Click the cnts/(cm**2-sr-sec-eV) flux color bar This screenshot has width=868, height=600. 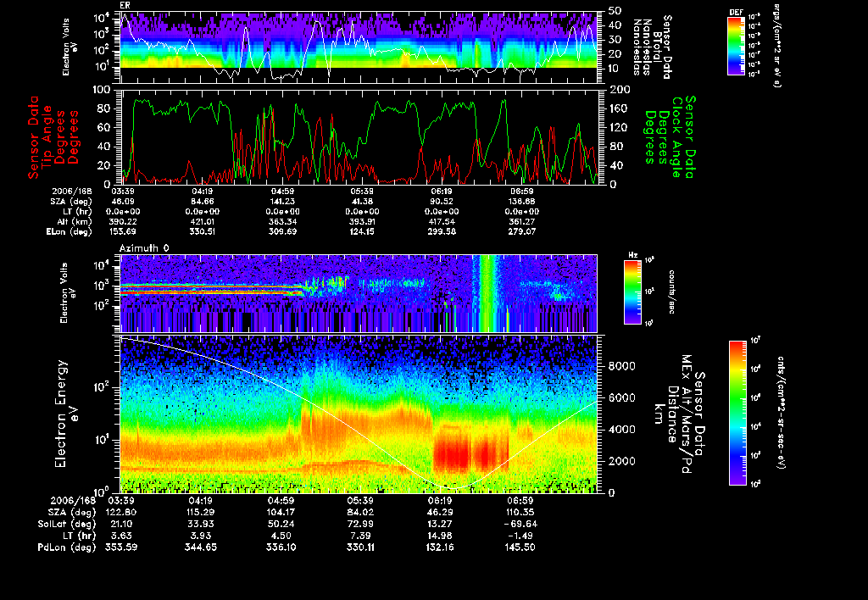tap(737, 413)
